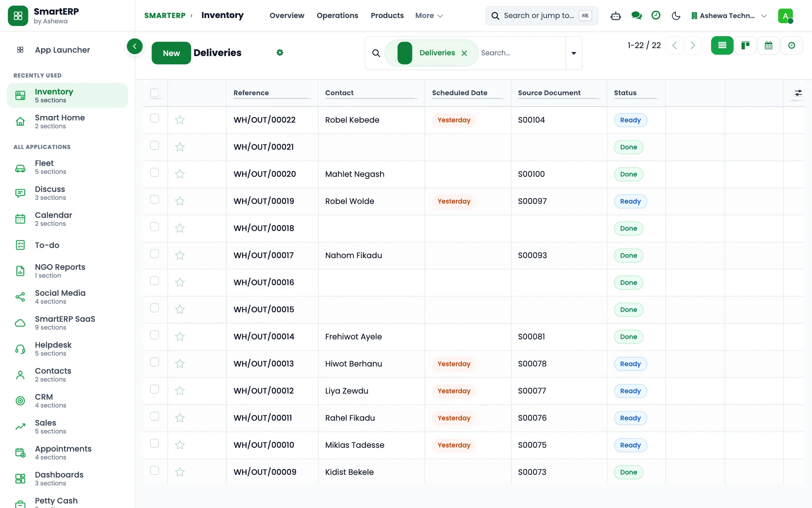Open Contacts app link
Viewport: 812px width, 508px height.
tap(68, 375)
